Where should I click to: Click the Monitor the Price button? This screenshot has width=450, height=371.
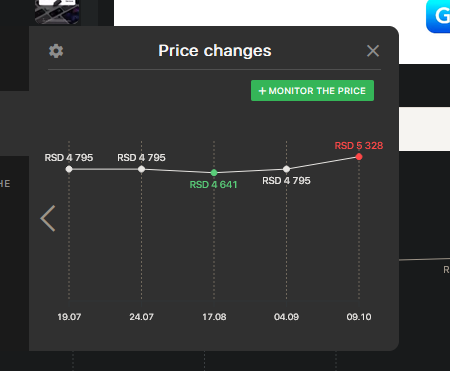click(312, 90)
